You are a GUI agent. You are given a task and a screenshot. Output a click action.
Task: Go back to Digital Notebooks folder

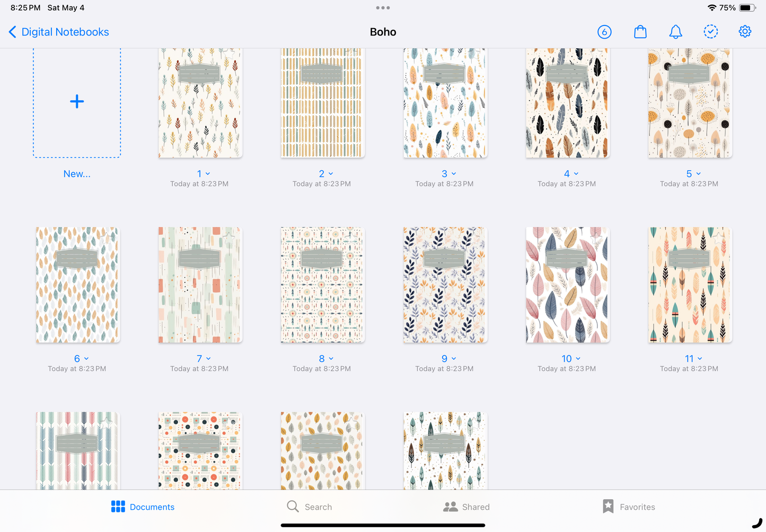65,32
